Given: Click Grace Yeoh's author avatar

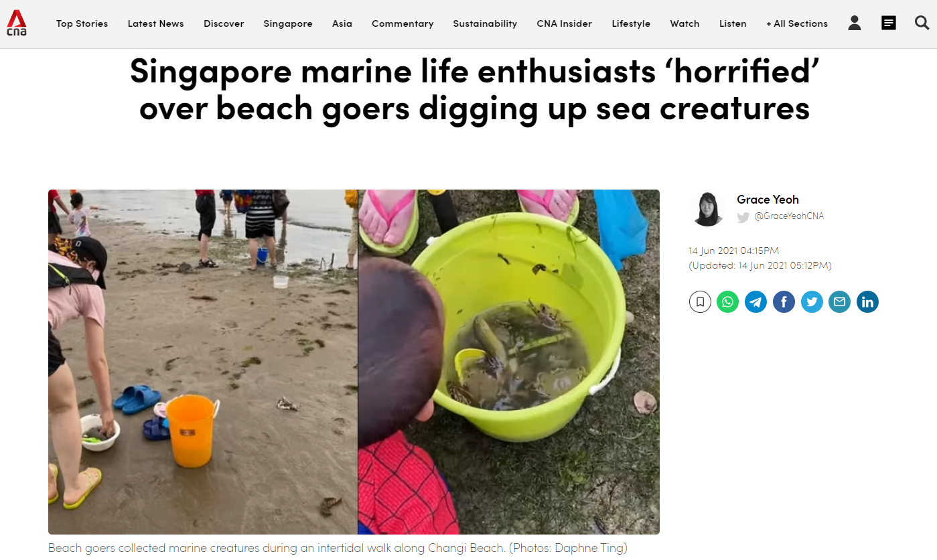Looking at the screenshot, I should pos(708,208).
